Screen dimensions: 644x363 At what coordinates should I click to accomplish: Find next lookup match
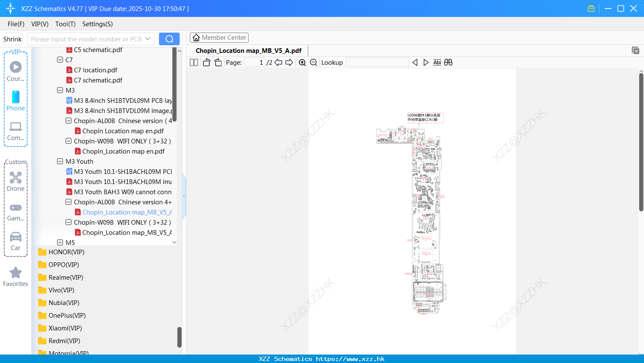tap(426, 62)
